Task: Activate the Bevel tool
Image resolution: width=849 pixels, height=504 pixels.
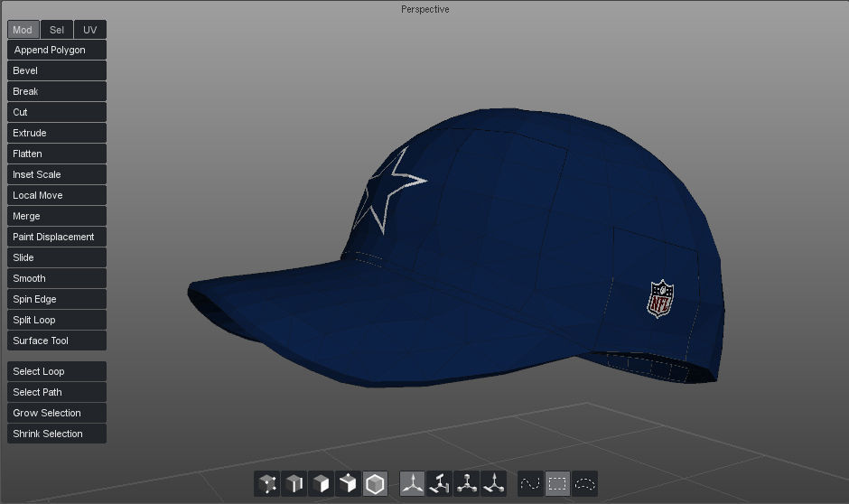Action: pos(57,70)
